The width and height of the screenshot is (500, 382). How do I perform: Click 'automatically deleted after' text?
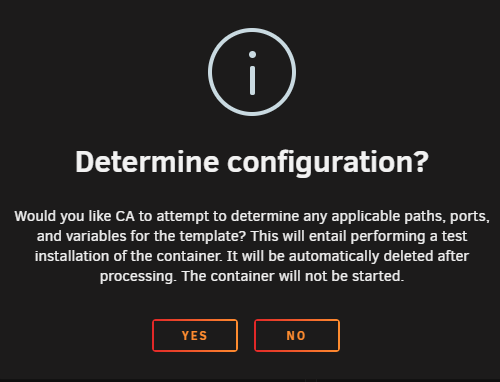(379, 256)
